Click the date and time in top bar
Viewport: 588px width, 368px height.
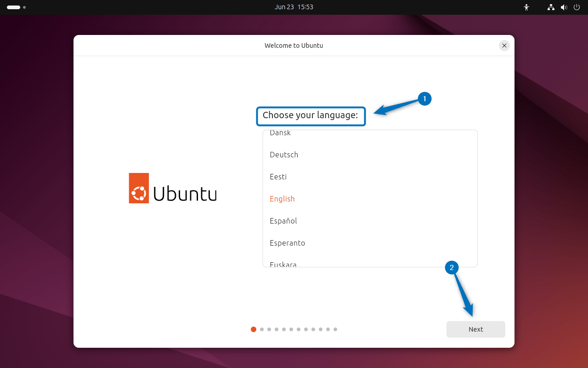coord(294,7)
